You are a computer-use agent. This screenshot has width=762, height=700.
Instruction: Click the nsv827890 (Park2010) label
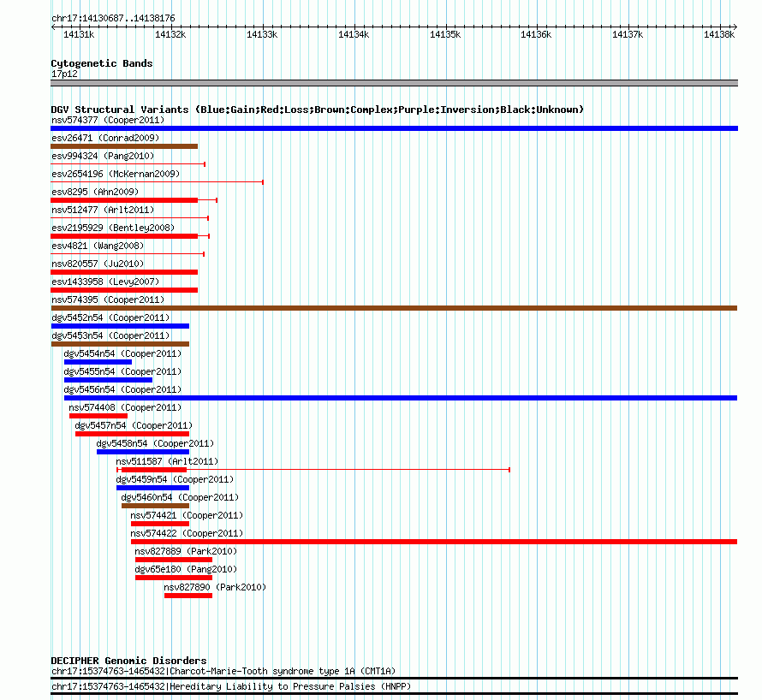click(x=215, y=587)
